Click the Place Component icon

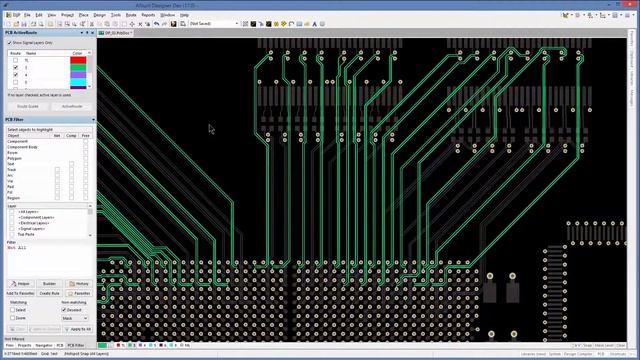pos(322,24)
